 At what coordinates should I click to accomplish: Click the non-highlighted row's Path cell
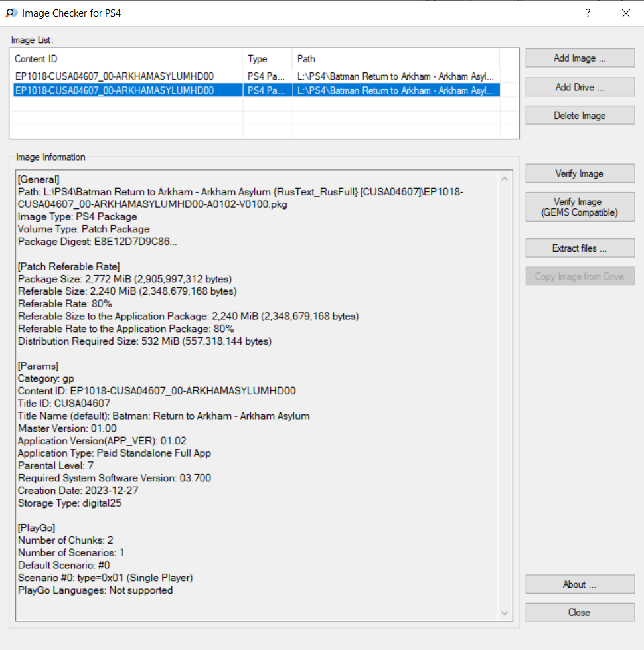[396, 76]
